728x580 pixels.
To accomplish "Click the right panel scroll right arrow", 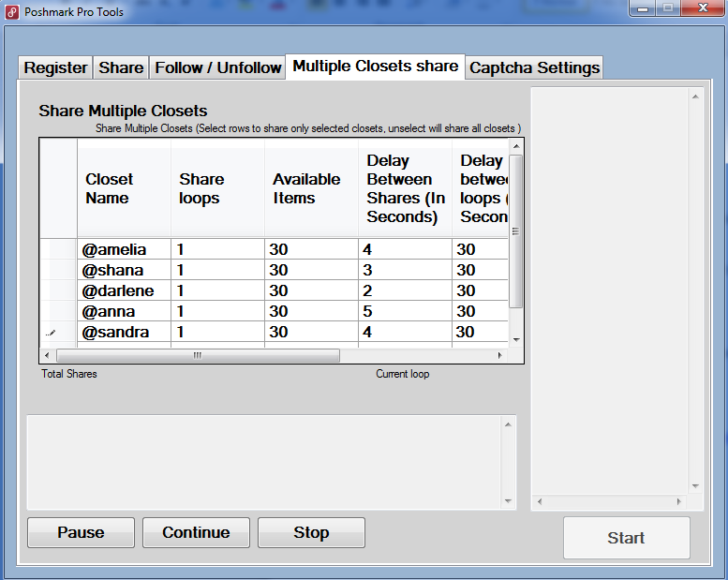I will click(x=679, y=501).
